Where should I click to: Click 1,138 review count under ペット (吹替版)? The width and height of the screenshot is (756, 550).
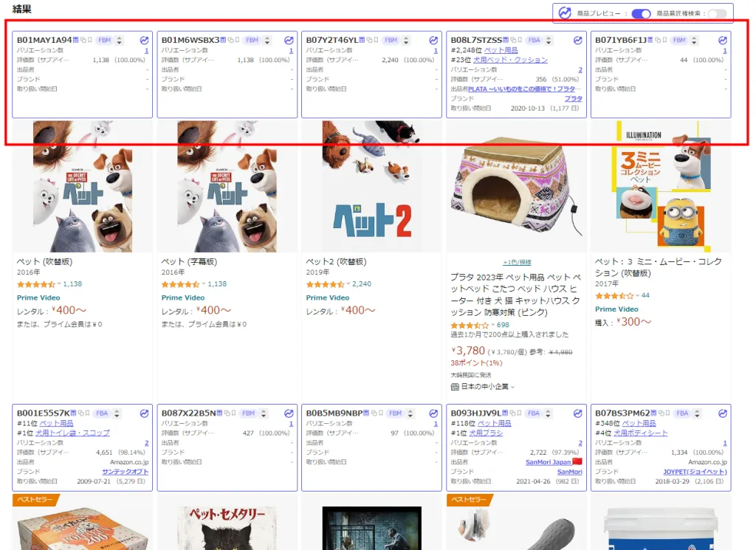(72, 284)
